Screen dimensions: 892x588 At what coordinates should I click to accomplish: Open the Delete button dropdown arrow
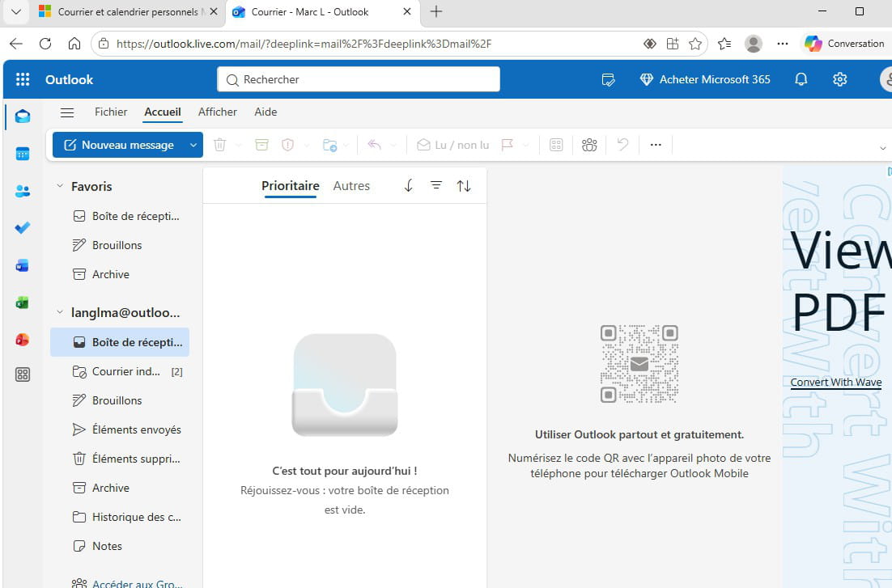[x=239, y=146]
